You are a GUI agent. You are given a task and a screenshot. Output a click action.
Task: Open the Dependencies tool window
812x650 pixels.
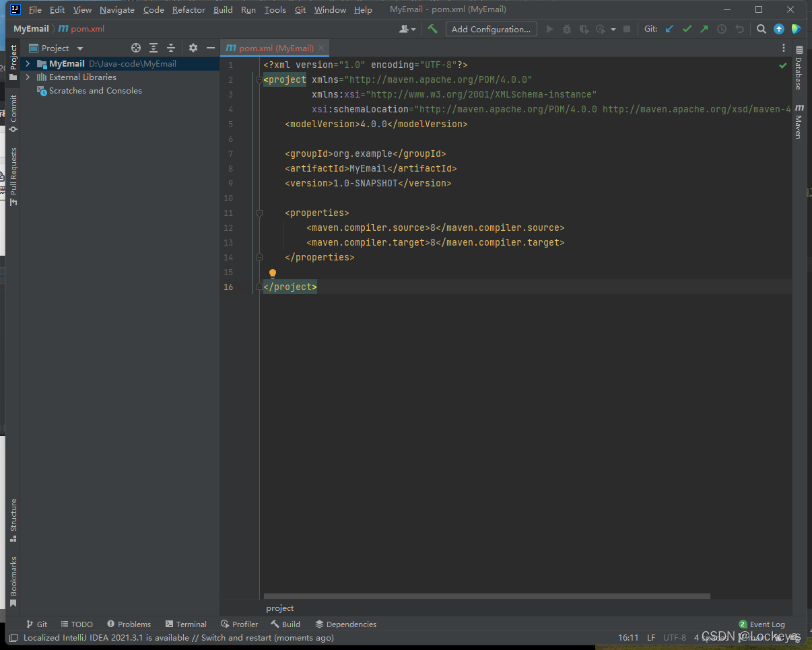(x=345, y=624)
